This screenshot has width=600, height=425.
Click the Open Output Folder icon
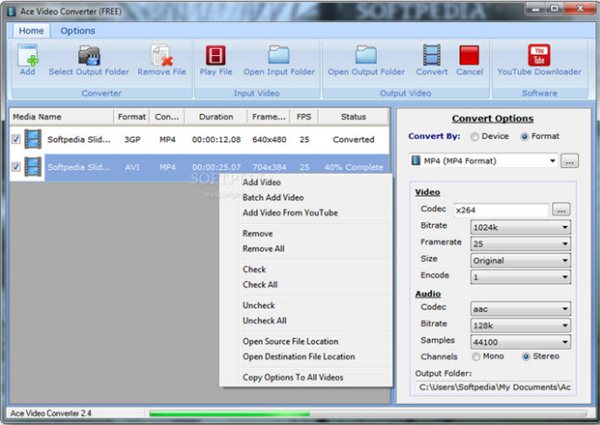(x=366, y=55)
